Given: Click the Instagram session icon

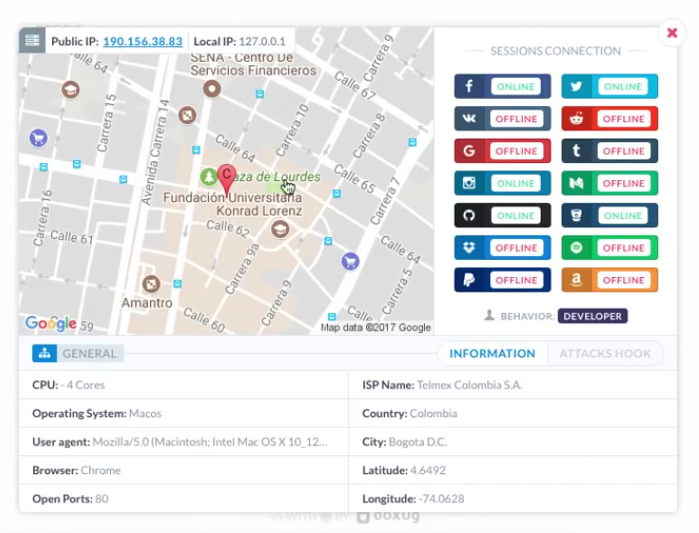Looking at the screenshot, I should (x=470, y=184).
